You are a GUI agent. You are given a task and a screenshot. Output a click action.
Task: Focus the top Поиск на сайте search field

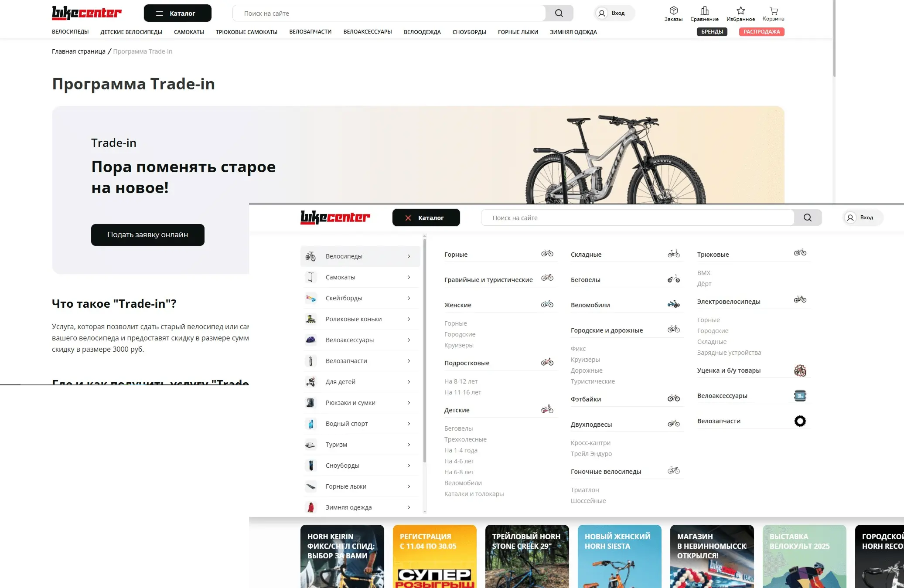pyautogui.click(x=389, y=13)
